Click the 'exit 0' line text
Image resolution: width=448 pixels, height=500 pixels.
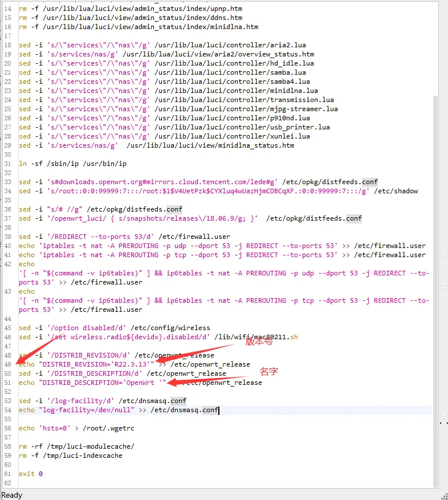pyautogui.click(x=31, y=474)
